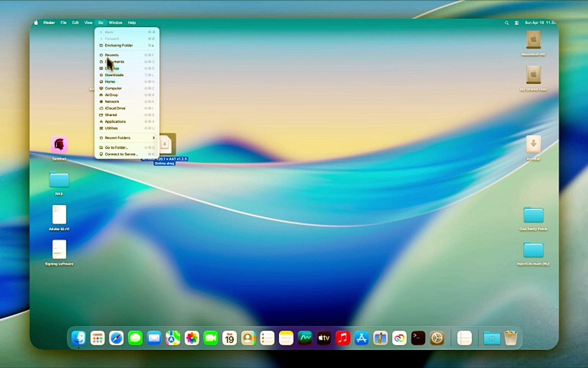Image resolution: width=588 pixels, height=368 pixels.
Task: Choose Shared in the Go menu
Action: (127, 116)
